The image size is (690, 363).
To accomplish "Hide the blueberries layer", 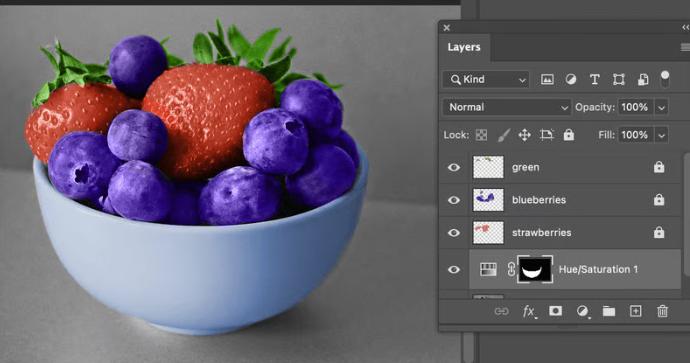I will pos(454,200).
